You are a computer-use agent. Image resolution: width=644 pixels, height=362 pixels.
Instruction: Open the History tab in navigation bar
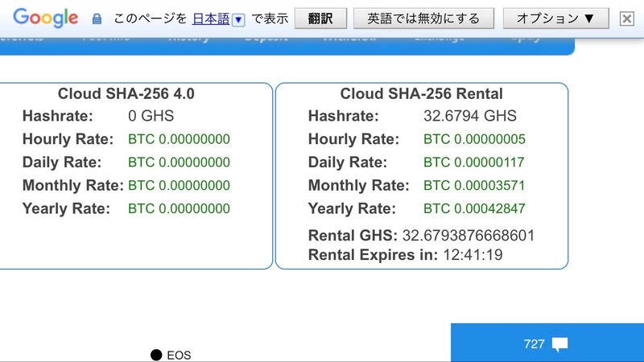pyautogui.click(x=188, y=38)
